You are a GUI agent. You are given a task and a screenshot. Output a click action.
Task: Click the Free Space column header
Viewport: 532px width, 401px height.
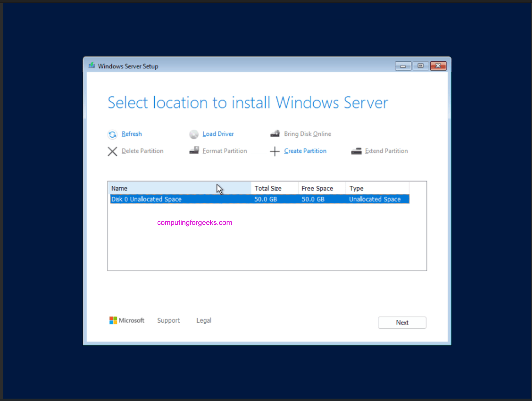tap(317, 188)
